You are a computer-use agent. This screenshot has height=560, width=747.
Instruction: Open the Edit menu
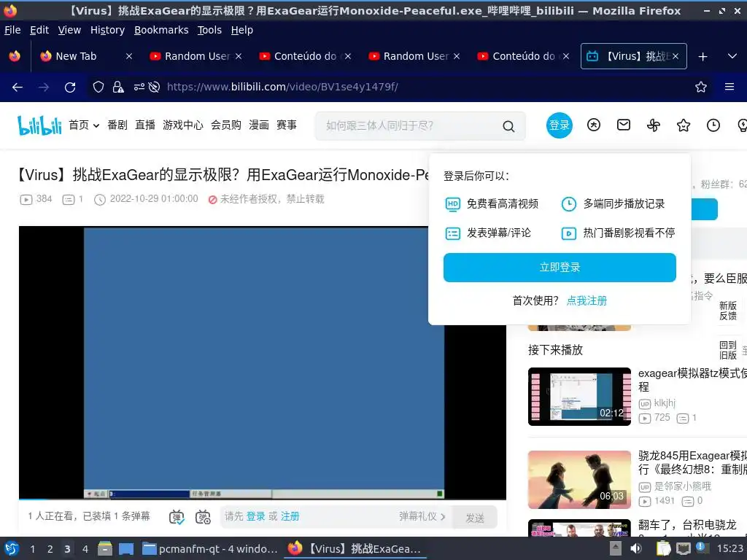tap(39, 30)
